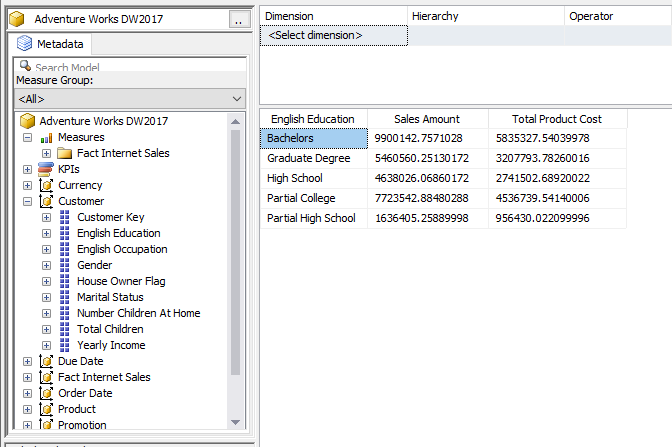
Task: Select the Bachelors cell
Action: 314,138
